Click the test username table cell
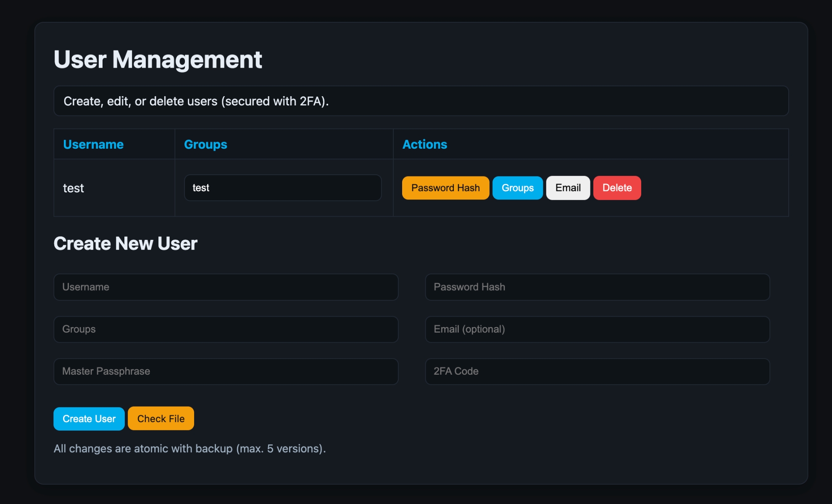This screenshot has width=832, height=504. click(x=74, y=188)
